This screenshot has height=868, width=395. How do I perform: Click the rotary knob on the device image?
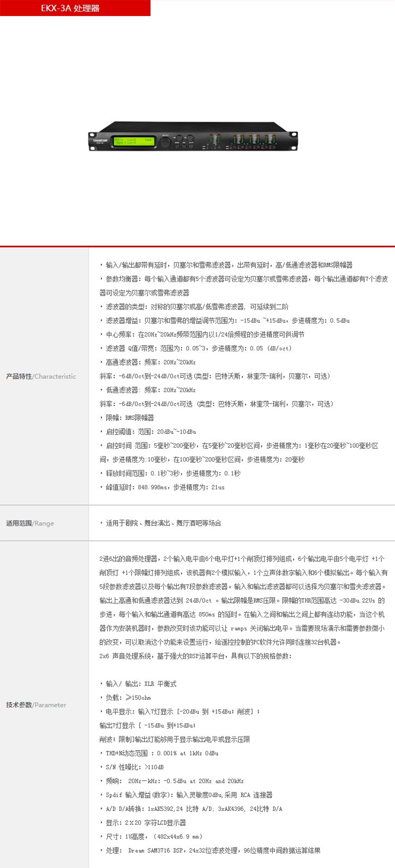(x=165, y=141)
